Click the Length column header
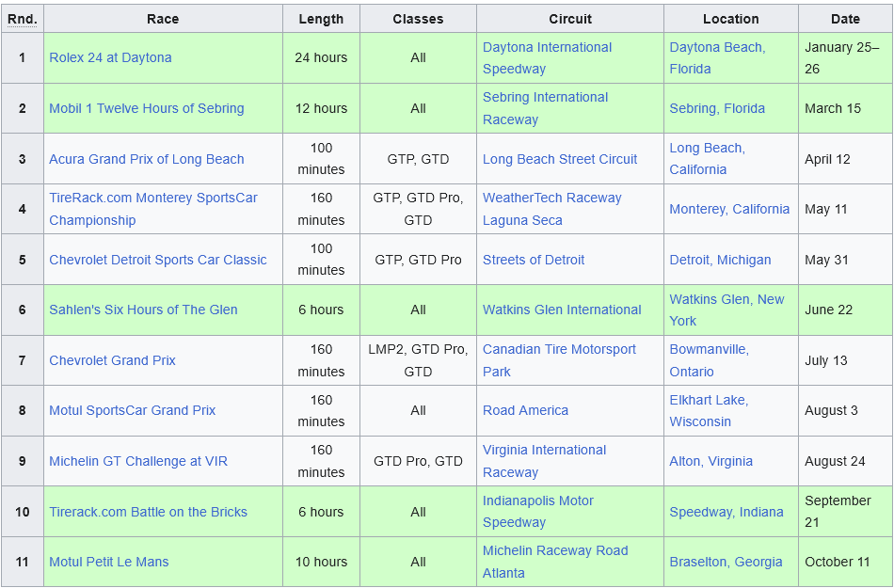Screen dimensions: 894x588 click(x=321, y=19)
